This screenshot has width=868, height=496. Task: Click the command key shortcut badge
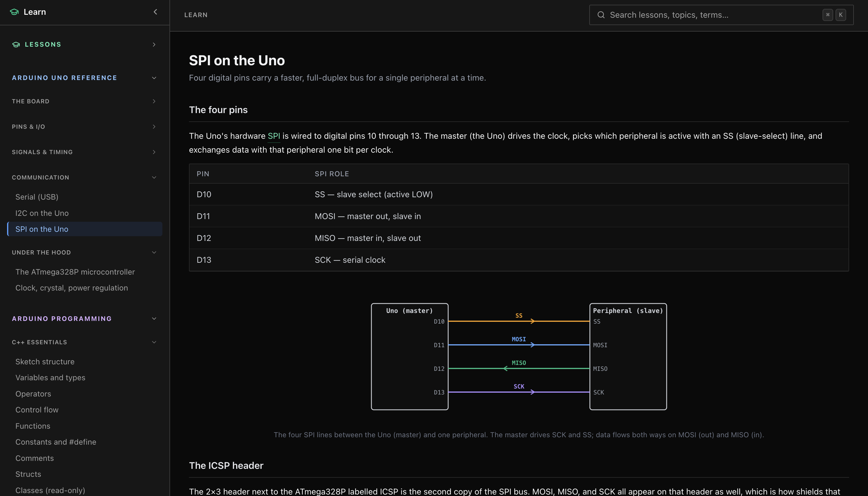828,15
